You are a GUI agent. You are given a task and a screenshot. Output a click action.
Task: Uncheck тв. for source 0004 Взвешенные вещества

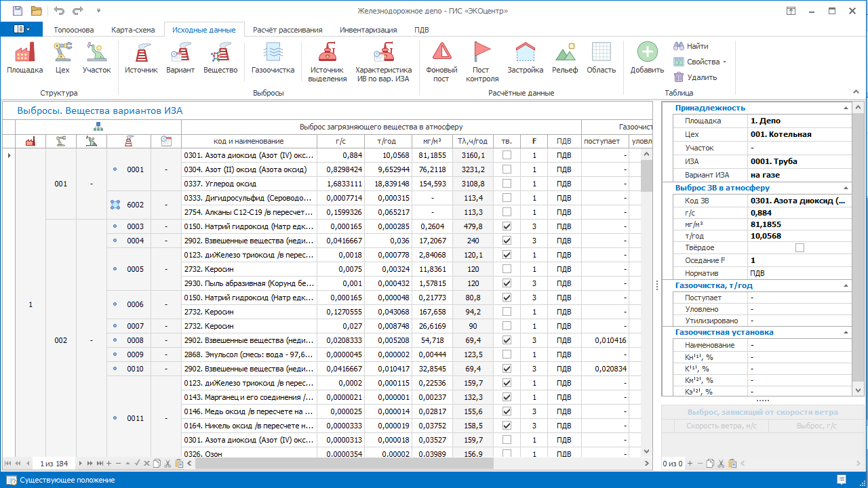coord(507,241)
